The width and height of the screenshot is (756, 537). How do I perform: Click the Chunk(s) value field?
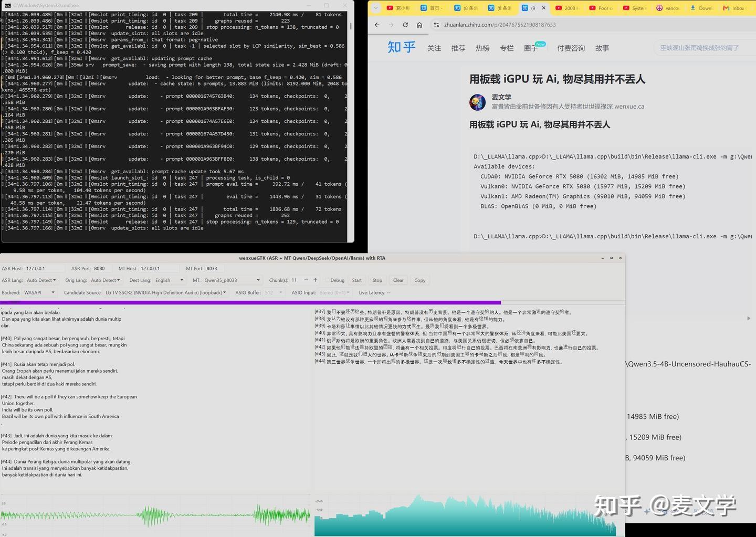(295, 280)
